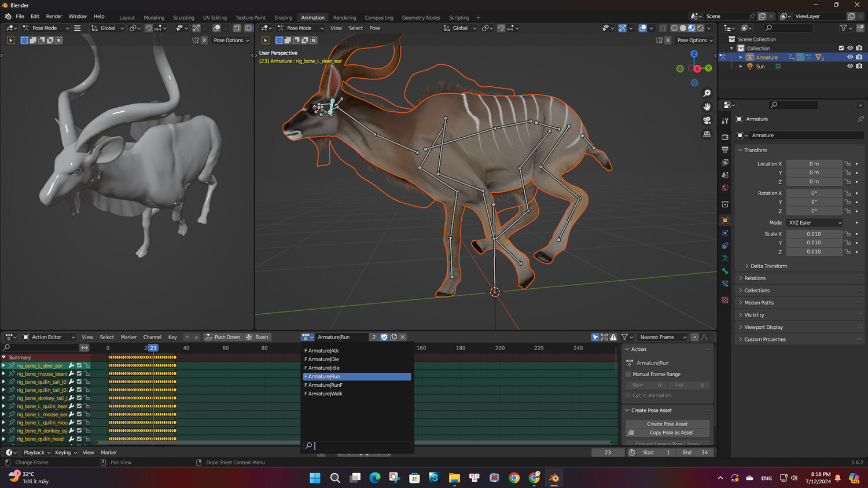Click the hand pan view icon
This screenshot has width=868, height=488.
coord(707,107)
